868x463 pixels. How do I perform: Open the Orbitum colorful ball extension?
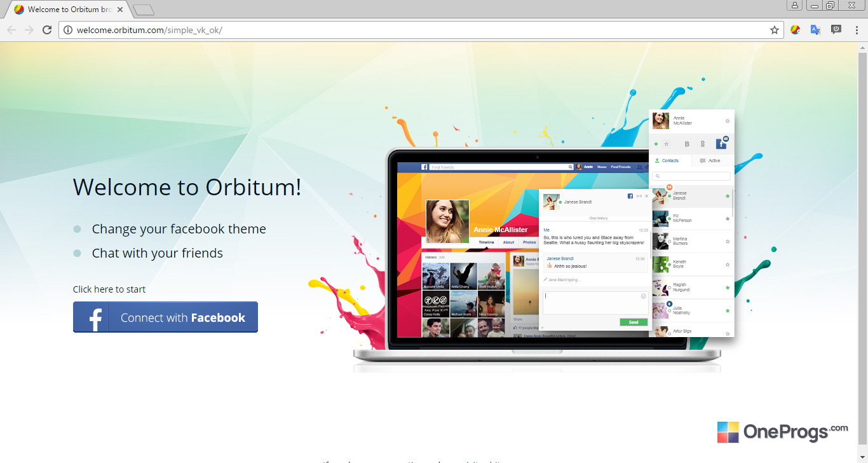(x=795, y=29)
